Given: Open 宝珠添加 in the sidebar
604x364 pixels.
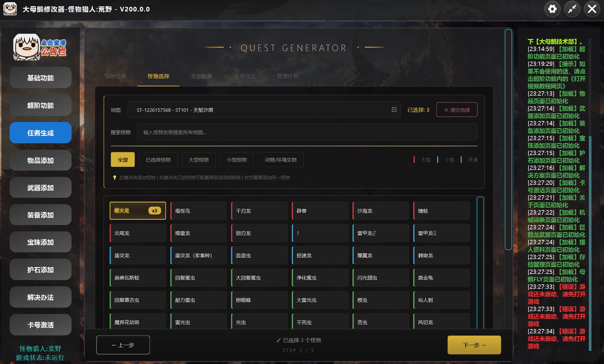Looking at the screenshot, I should point(41,242).
